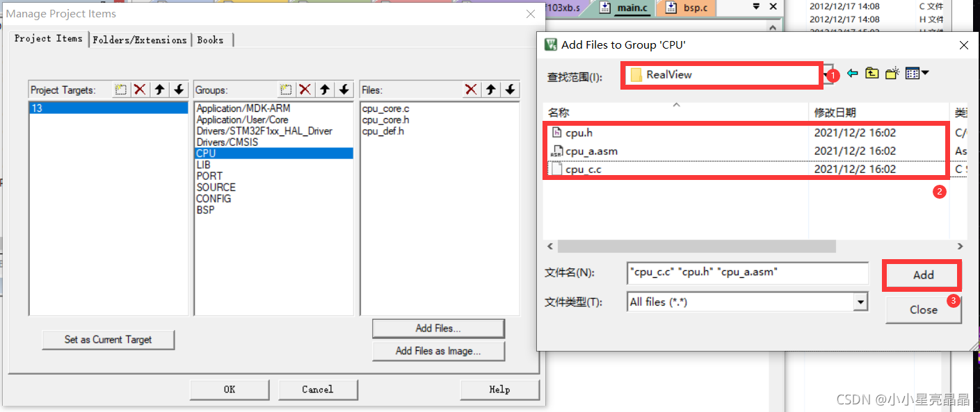Screen dimensions: 980x412
Task: Click Delete icon in Groups header
Action: pos(305,90)
